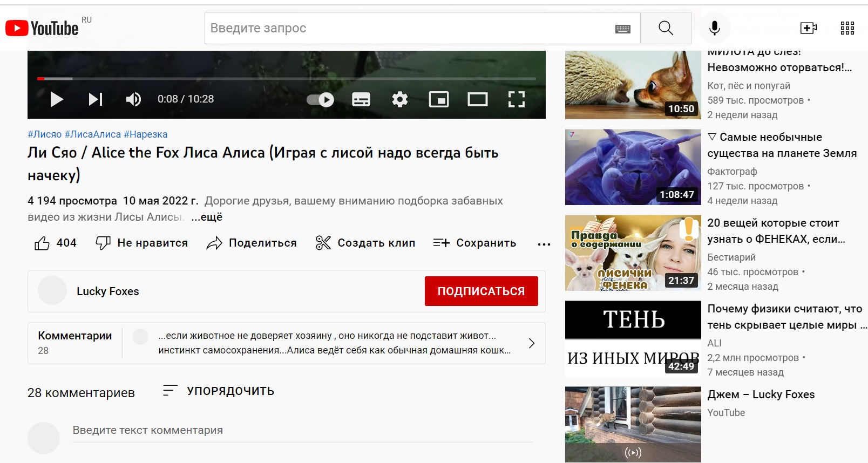Click the video title Ли Сяо
The height and width of the screenshot is (463, 868).
click(x=263, y=164)
